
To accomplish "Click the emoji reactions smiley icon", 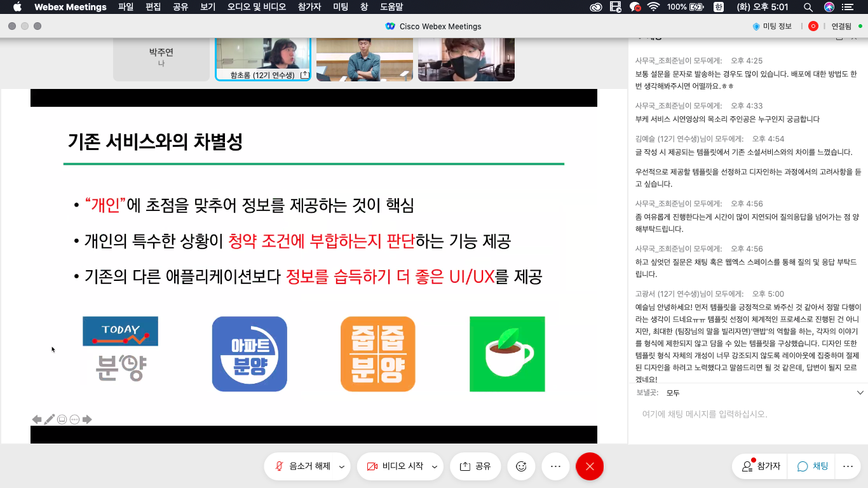I will point(521,466).
